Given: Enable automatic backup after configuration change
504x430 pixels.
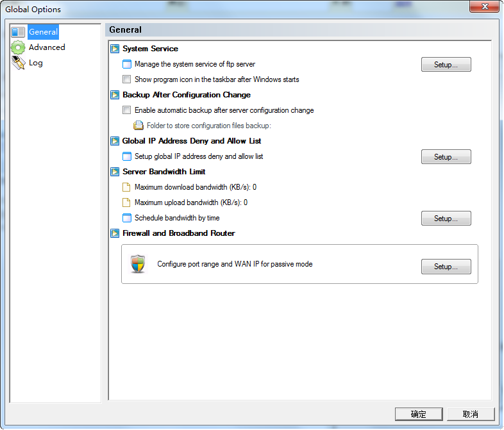Looking at the screenshot, I should [x=127, y=110].
